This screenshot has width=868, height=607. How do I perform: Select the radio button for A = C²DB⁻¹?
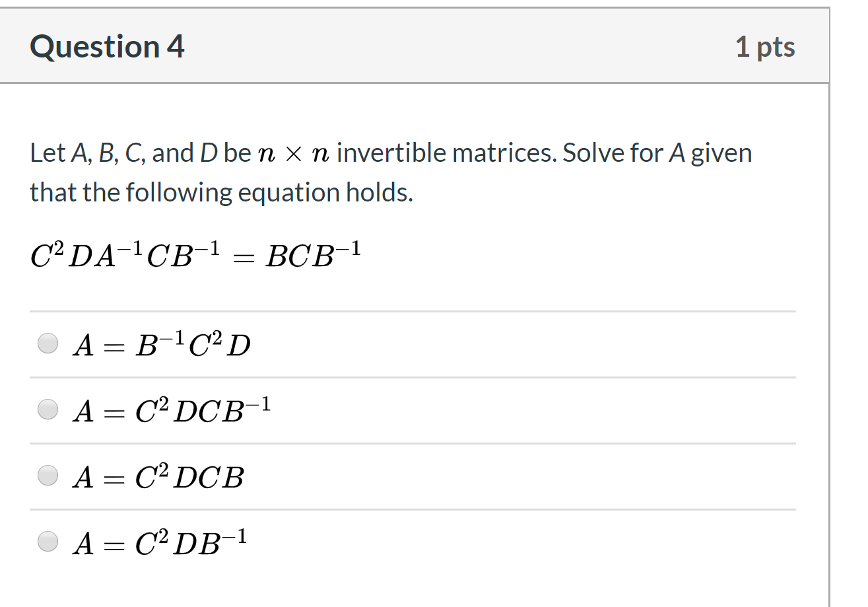[x=47, y=542]
